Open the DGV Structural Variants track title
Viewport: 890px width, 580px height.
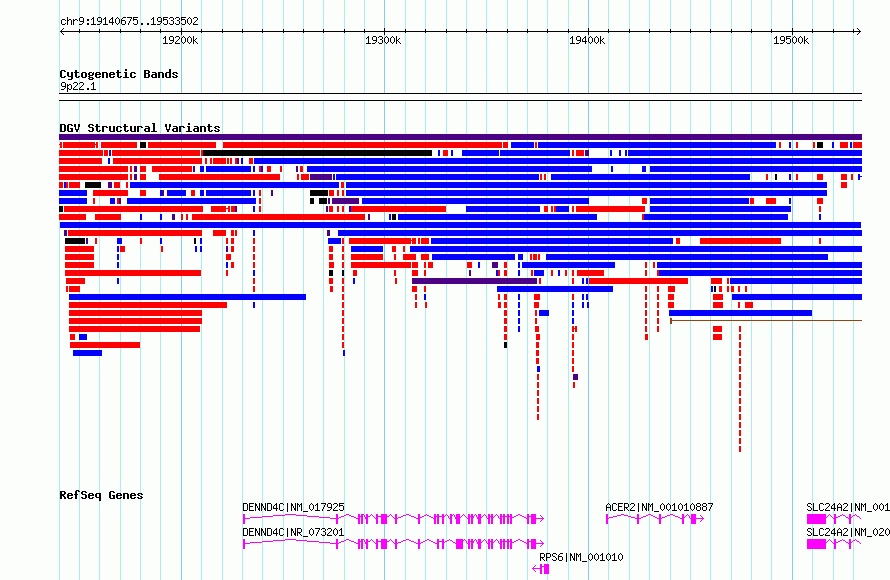click(140, 128)
